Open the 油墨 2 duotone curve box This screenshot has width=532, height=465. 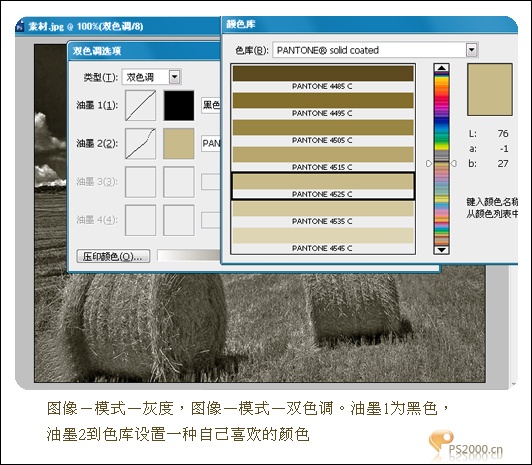coord(140,143)
